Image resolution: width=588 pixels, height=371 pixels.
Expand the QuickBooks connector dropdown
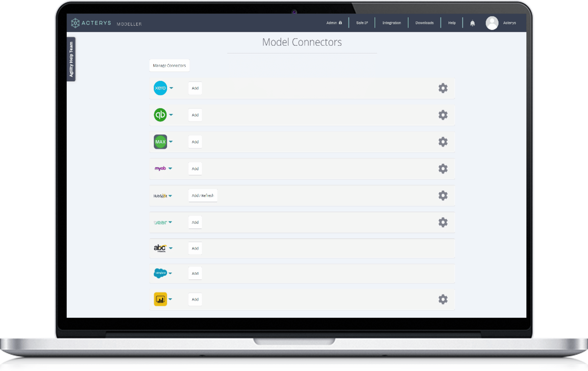[x=171, y=115]
